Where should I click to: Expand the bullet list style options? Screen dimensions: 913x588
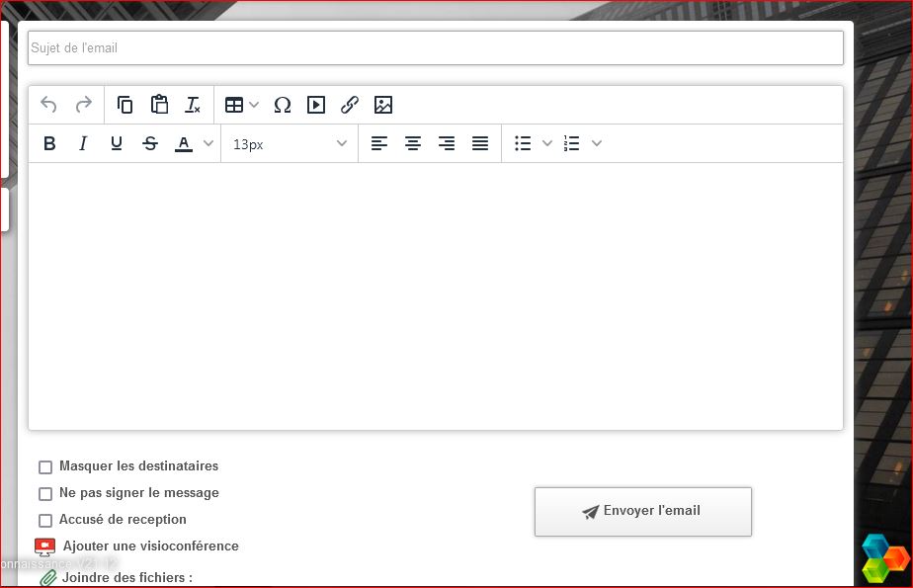click(547, 143)
